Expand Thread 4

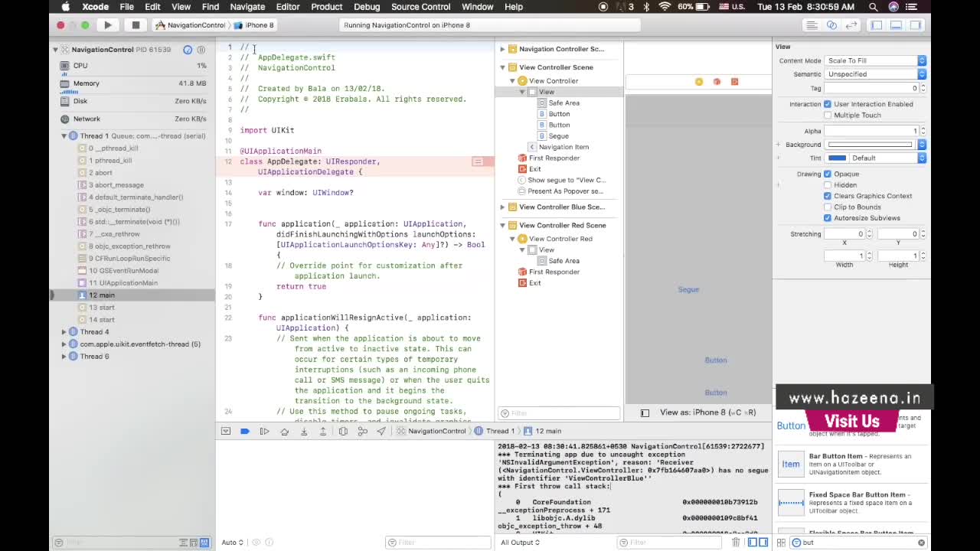[x=64, y=332]
